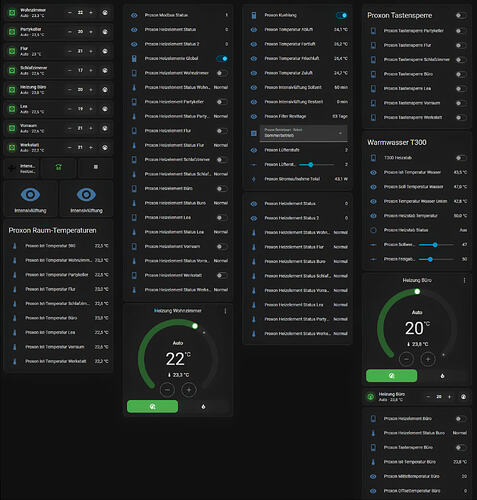The image size is (477, 500).
Task: Open mode icon at right of Partykeller tile
Action: point(105,32)
